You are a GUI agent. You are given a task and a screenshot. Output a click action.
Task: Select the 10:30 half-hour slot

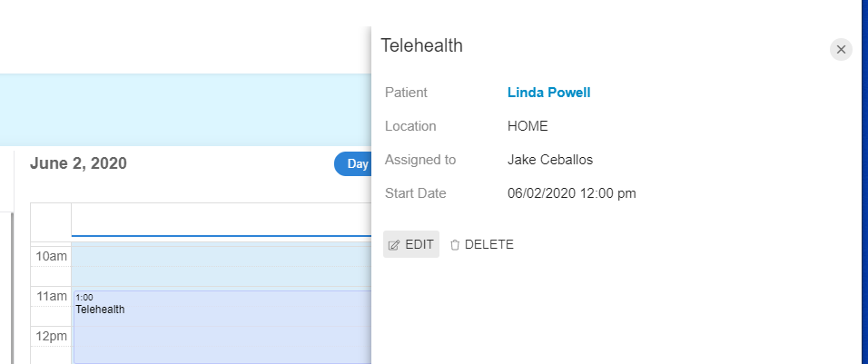pos(222,277)
